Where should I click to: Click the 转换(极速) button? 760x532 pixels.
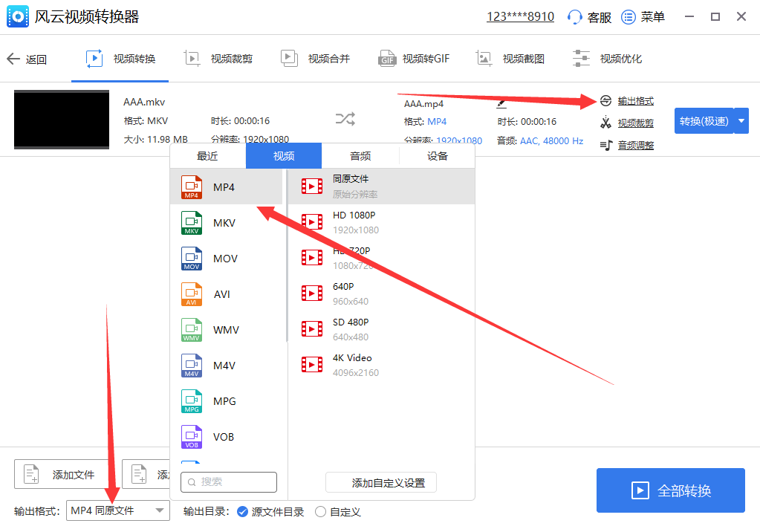click(x=704, y=121)
